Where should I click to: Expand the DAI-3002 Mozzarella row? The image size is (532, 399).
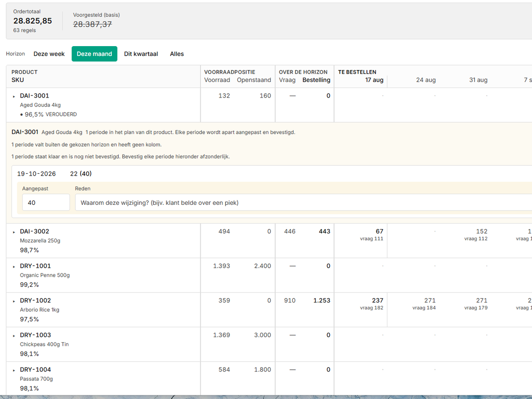[x=14, y=232]
